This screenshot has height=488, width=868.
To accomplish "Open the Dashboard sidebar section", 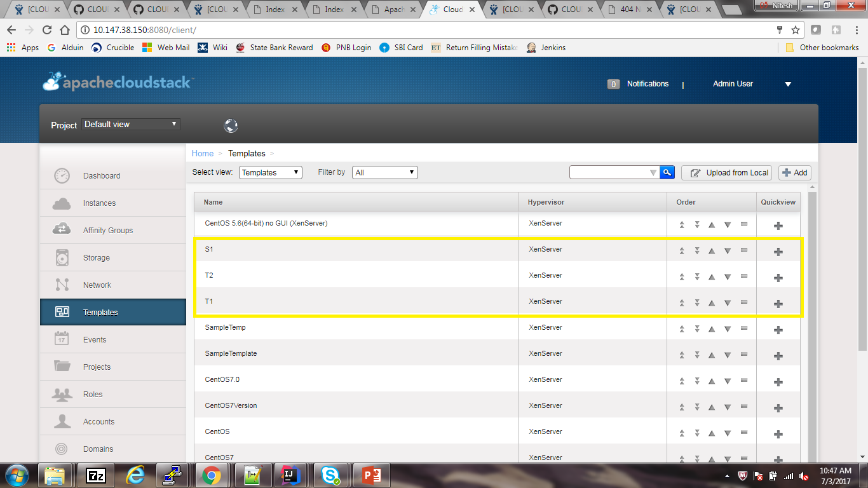I will (112, 176).
